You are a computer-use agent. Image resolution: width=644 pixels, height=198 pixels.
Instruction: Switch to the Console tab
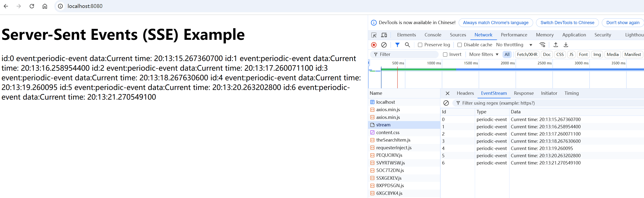click(433, 35)
